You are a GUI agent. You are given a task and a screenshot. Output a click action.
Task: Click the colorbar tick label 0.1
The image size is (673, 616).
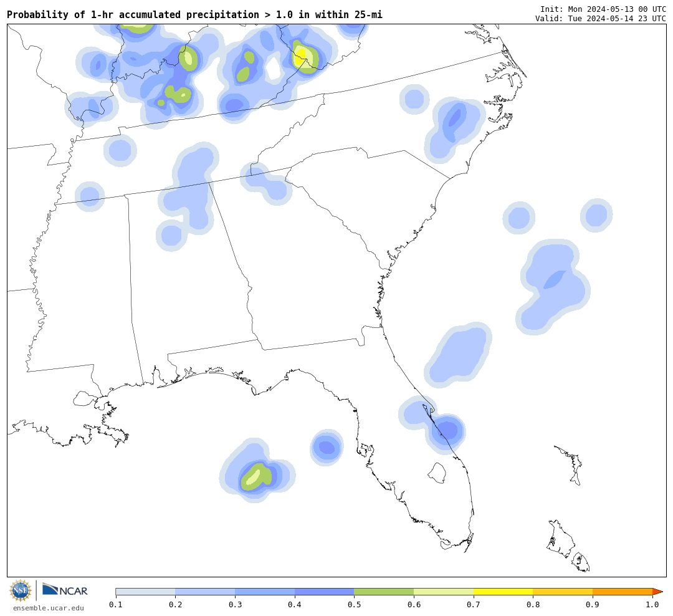coord(115,605)
